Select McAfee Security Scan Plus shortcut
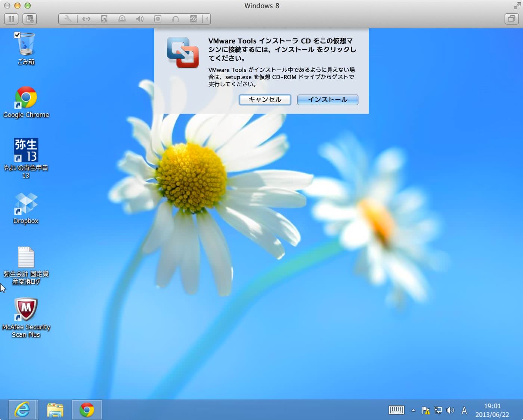 (x=26, y=318)
